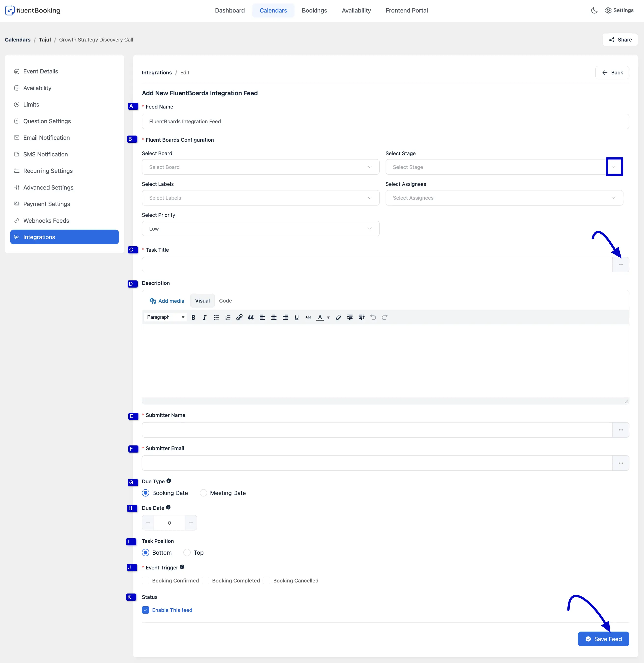Insert bulleted list in description
The height and width of the screenshot is (663, 644).
[x=216, y=317]
